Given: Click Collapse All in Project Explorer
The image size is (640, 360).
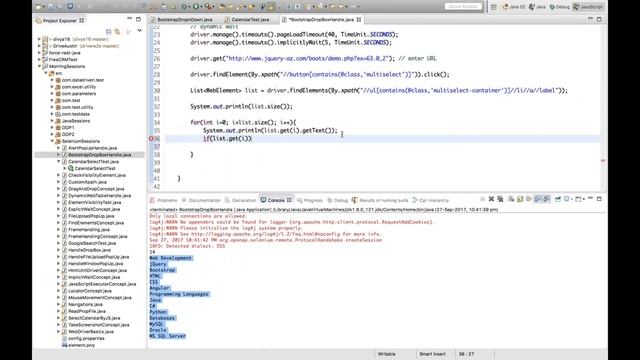Looking at the screenshot, I should [x=109, y=31].
